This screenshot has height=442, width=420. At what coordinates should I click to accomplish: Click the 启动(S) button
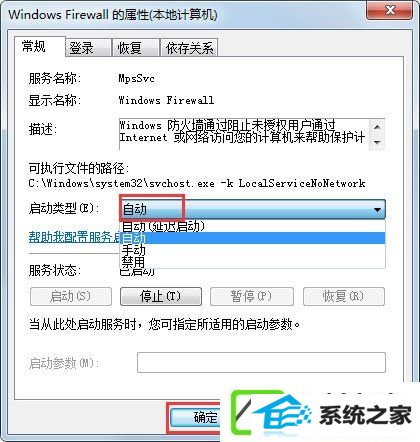71,296
